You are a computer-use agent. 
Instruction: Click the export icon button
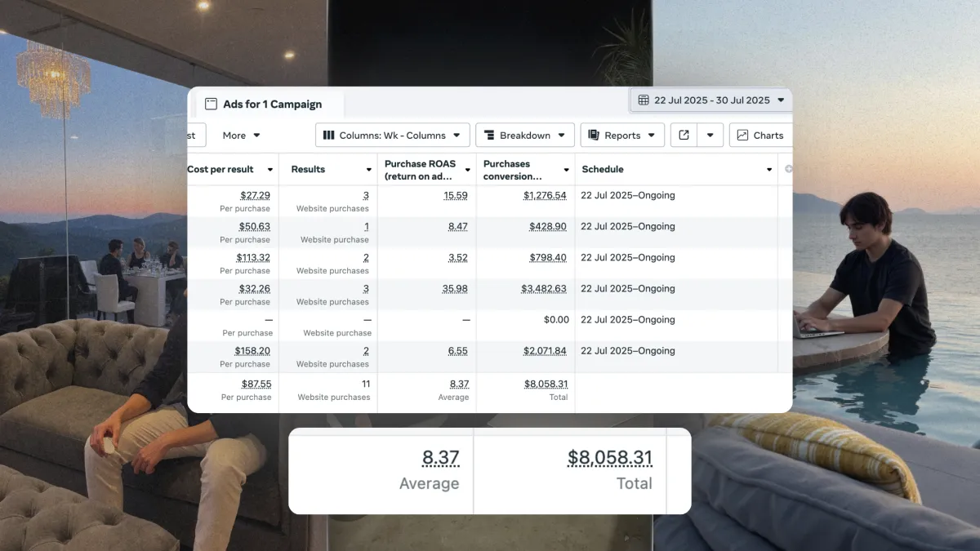pos(684,136)
